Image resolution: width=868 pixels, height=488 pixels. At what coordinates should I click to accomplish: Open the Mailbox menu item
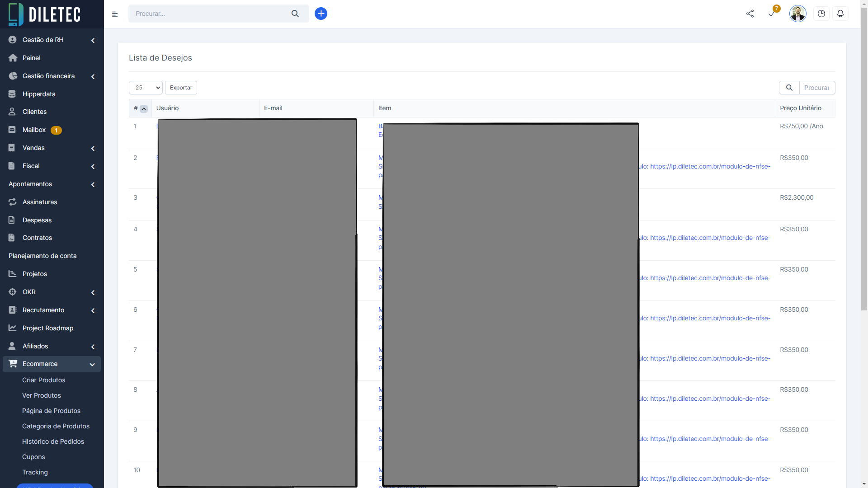tap(34, 130)
